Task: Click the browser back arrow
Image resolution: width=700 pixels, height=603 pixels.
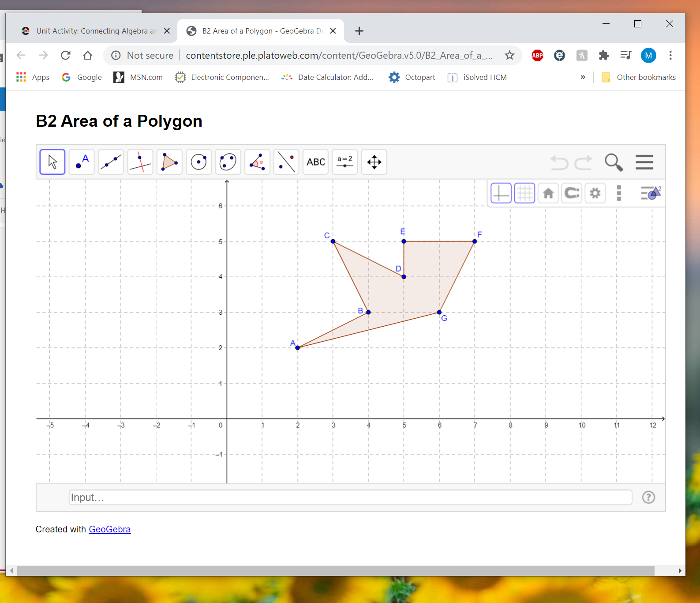Action: (x=21, y=55)
